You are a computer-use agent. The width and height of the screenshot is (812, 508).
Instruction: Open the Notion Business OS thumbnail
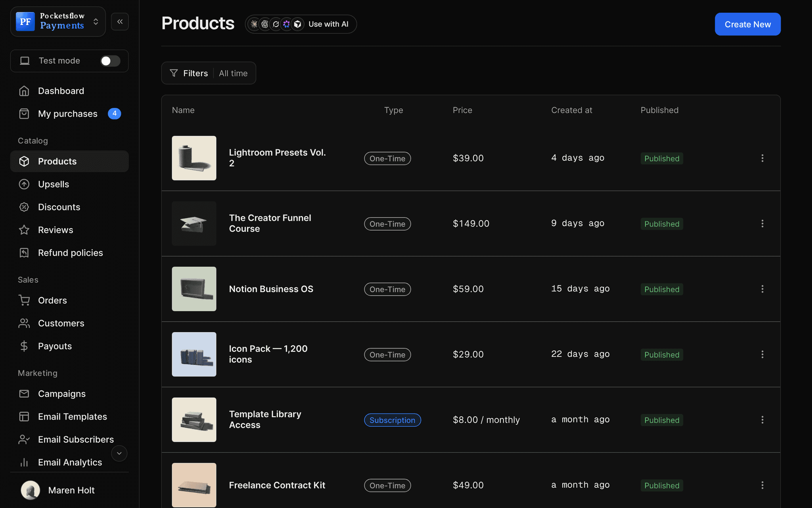pos(194,289)
